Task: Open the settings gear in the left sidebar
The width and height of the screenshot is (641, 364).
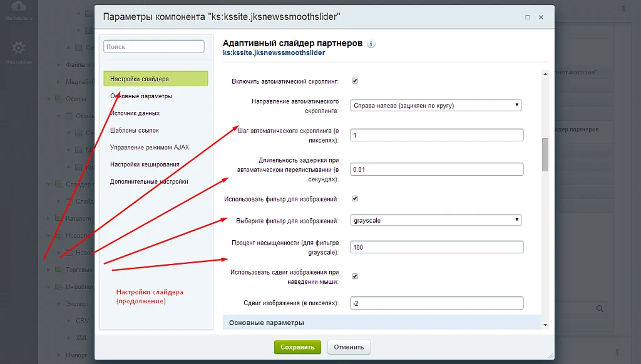Action: (18, 48)
